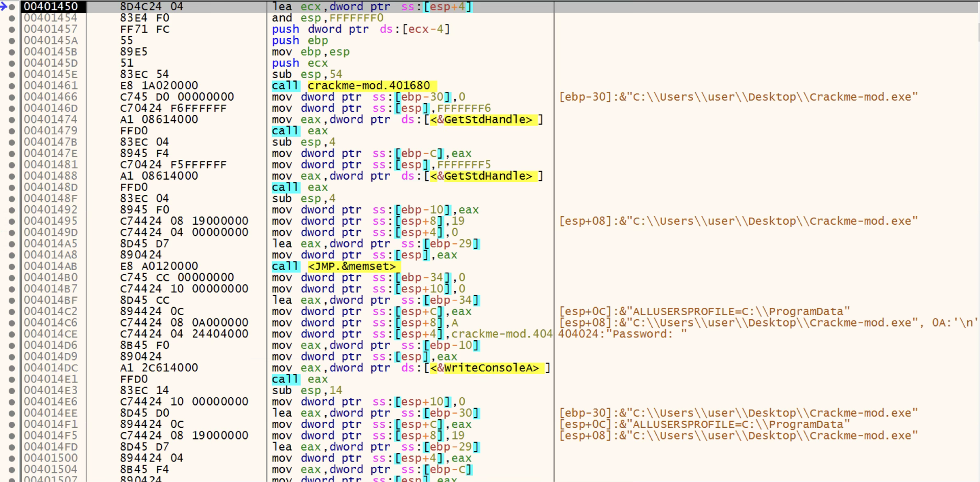Select the push ecx instruction
This screenshot has height=482, width=980.
300,63
